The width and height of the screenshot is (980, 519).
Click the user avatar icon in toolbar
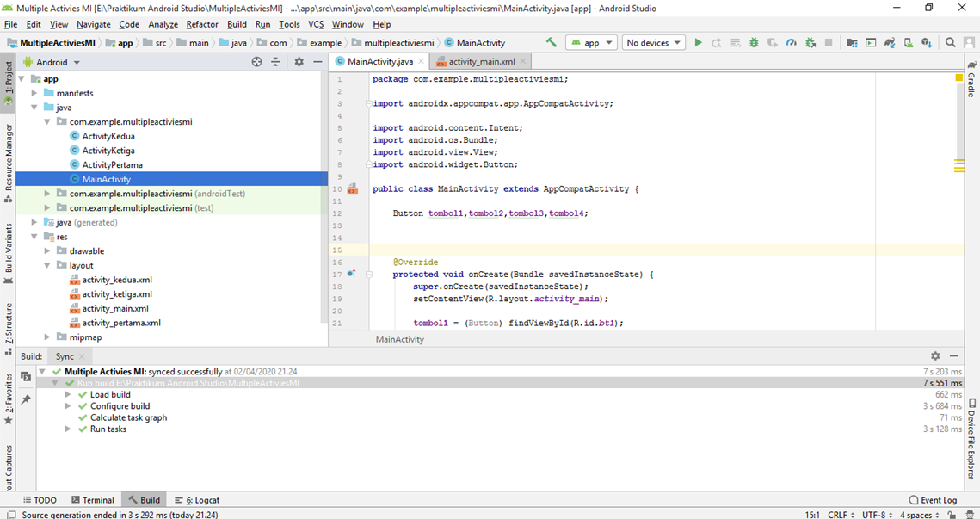(x=969, y=42)
